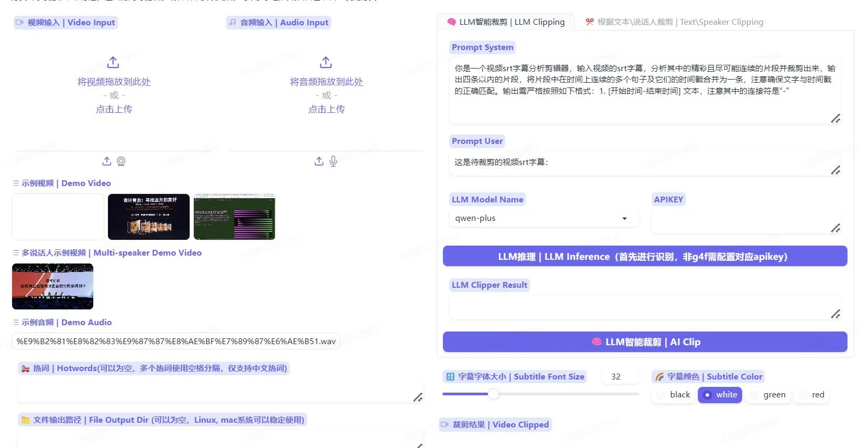Image resolution: width=868 pixels, height=448 pixels.
Task: Click the upload arrow icon in Video Input
Action: (x=113, y=62)
